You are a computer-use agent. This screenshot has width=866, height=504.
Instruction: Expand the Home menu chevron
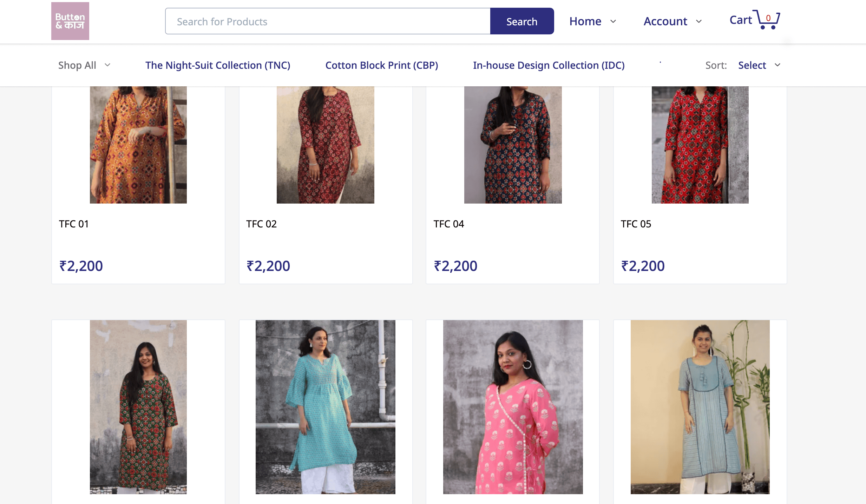point(613,21)
